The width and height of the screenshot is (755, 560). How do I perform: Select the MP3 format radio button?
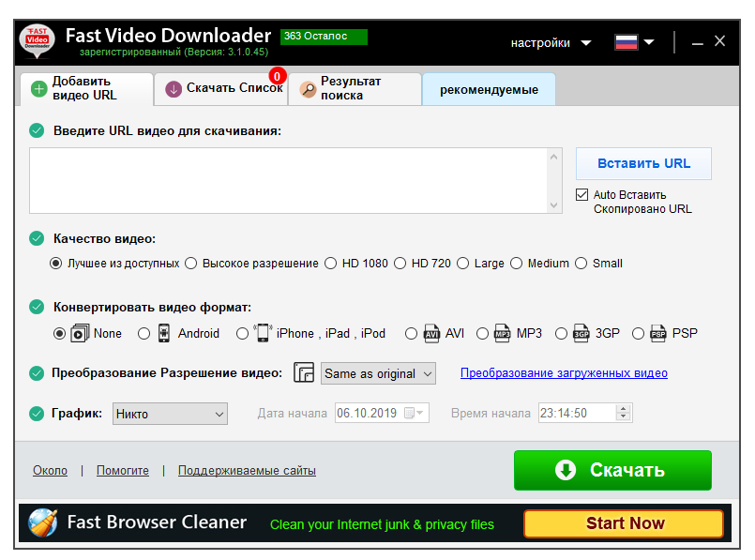pyautogui.click(x=482, y=333)
